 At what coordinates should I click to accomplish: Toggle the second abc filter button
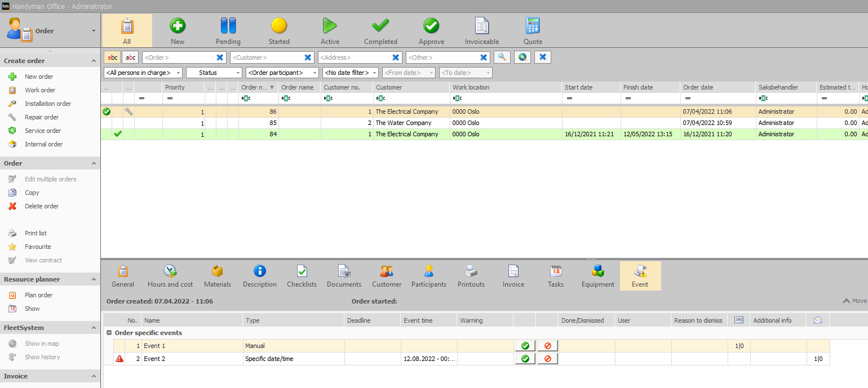pos(130,57)
